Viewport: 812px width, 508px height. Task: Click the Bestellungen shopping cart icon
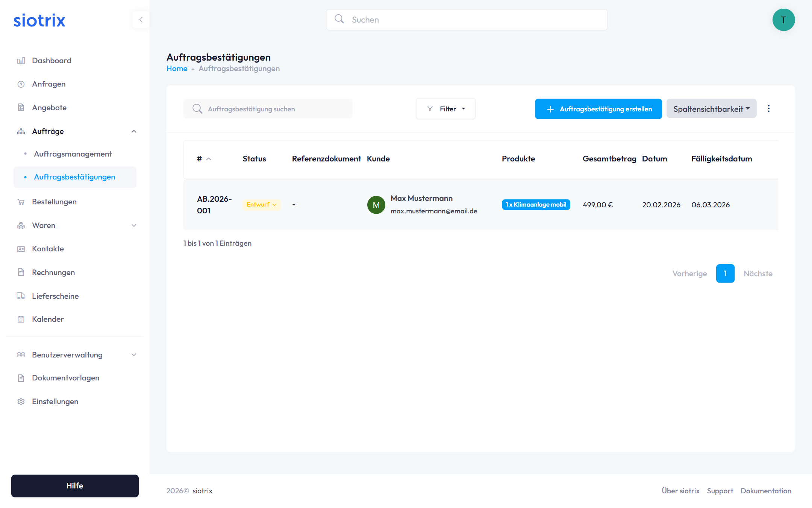click(21, 202)
